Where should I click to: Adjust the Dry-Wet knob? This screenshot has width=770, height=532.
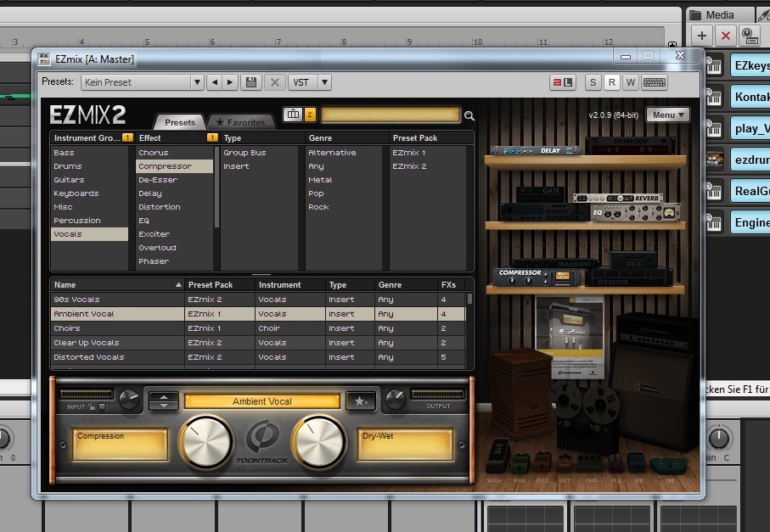coord(319,443)
